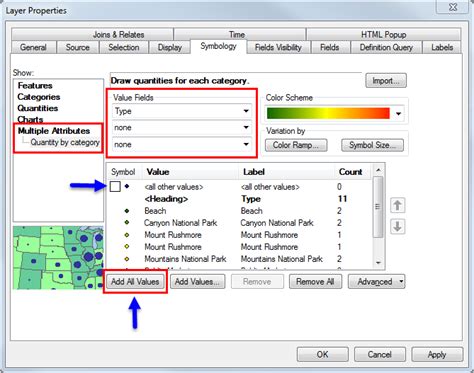Click the Color Ramp button
474x373 pixels.
point(296,145)
